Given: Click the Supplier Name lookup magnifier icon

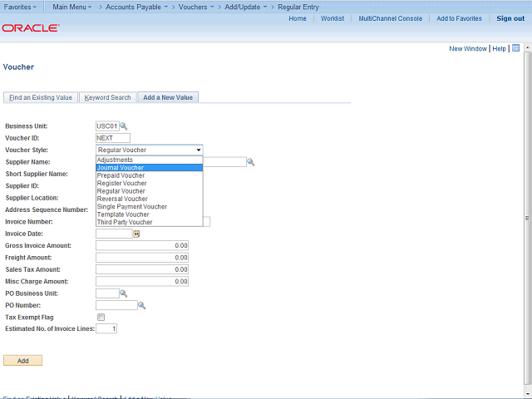Looking at the screenshot, I should pos(250,162).
